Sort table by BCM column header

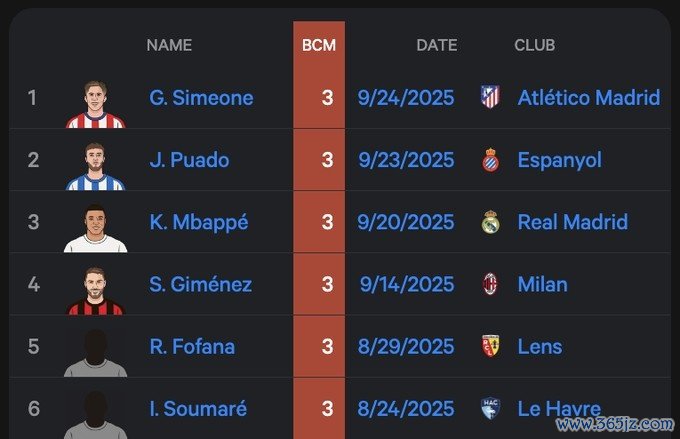(319, 45)
